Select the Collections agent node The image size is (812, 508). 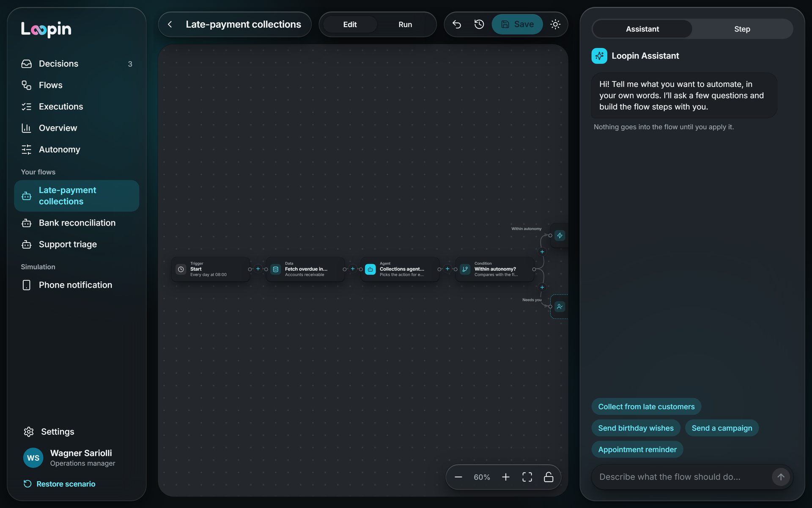pyautogui.click(x=400, y=269)
